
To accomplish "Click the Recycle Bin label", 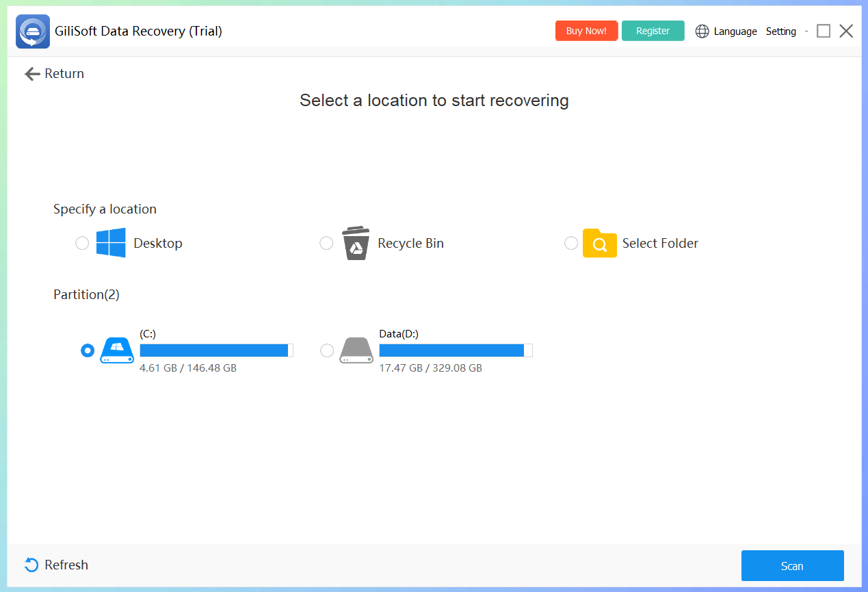I will [411, 244].
